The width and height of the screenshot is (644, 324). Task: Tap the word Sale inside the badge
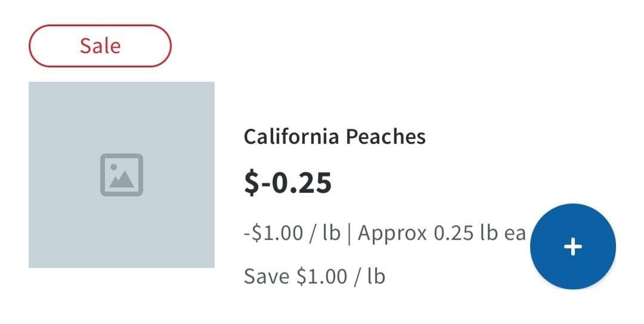click(x=100, y=46)
